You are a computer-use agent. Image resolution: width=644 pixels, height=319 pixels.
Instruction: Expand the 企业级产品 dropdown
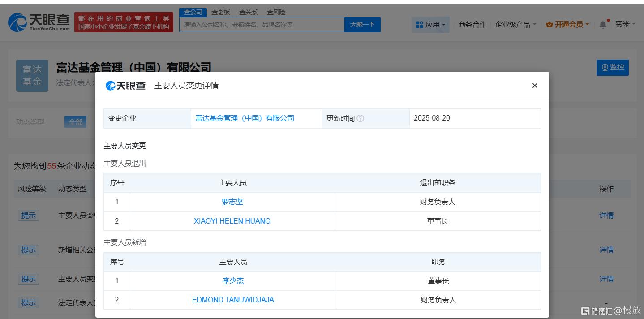click(x=515, y=25)
